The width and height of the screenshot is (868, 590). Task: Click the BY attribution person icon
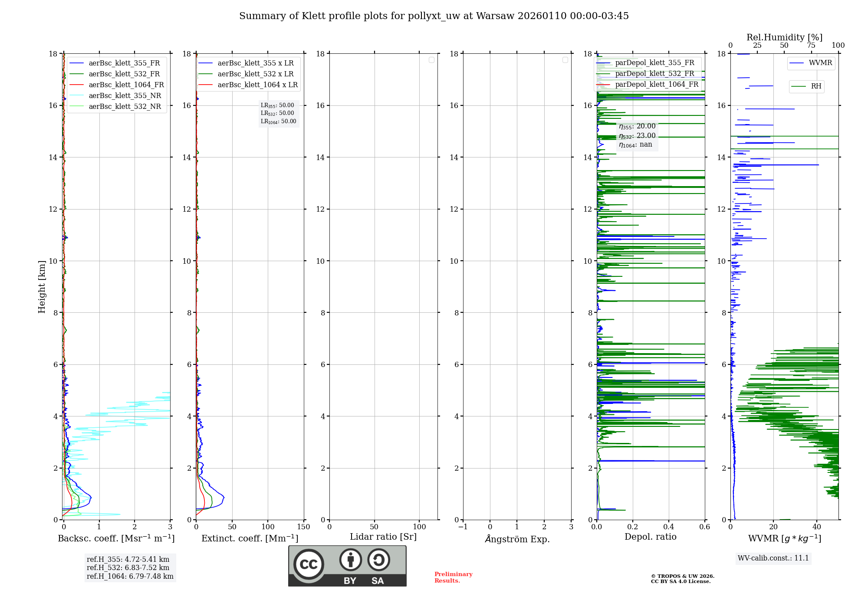350,560
